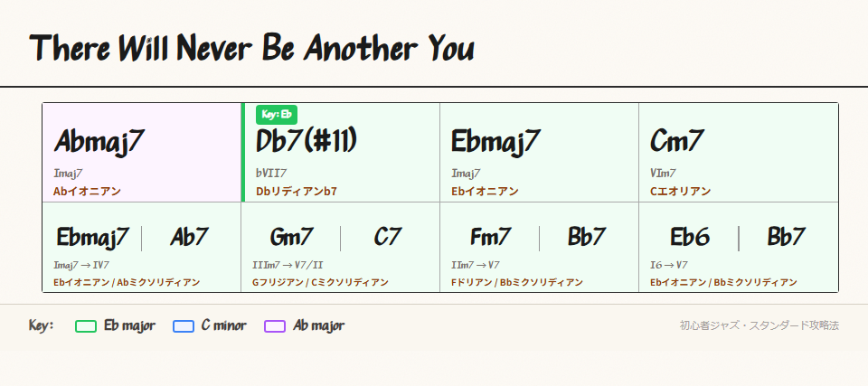Click the Dbリディアンb7 scale label

click(x=297, y=192)
